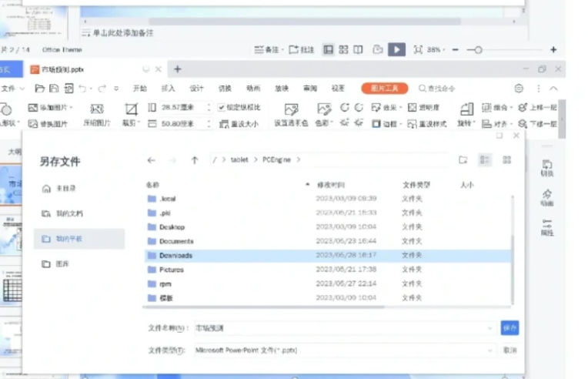Switch the file list to grid view
The height and width of the screenshot is (379, 588).
[506, 160]
